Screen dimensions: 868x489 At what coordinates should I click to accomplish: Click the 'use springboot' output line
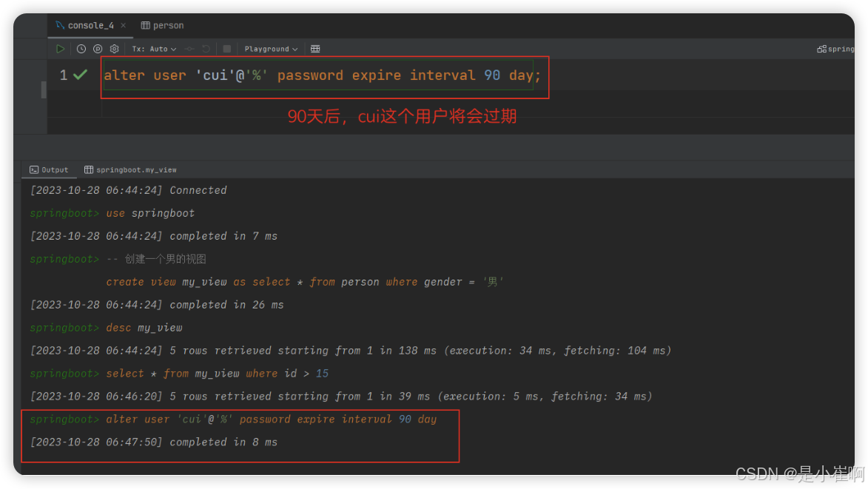tap(112, 213)
